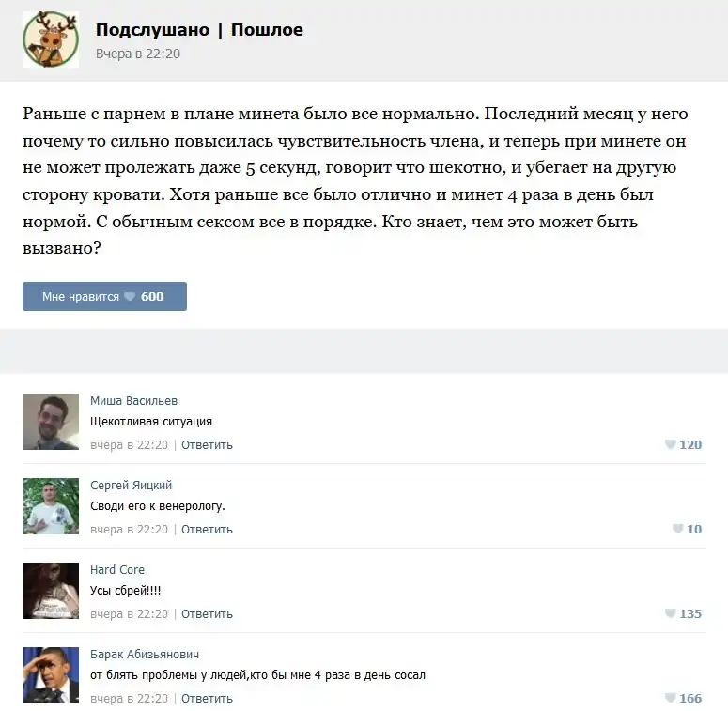
Task: Like Сергей Яицкий's comment heart icon
Action: pyautogui.click(x=677, y=529)
